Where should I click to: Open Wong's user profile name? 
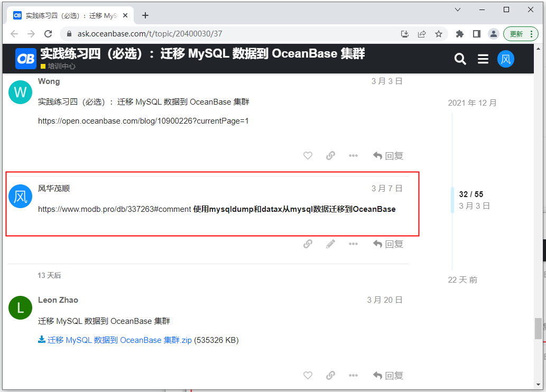(x=49, y=81)
